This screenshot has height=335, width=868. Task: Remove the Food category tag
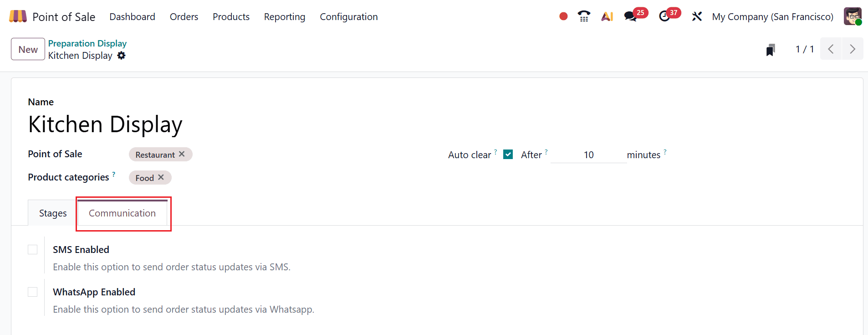pos(161,177)
